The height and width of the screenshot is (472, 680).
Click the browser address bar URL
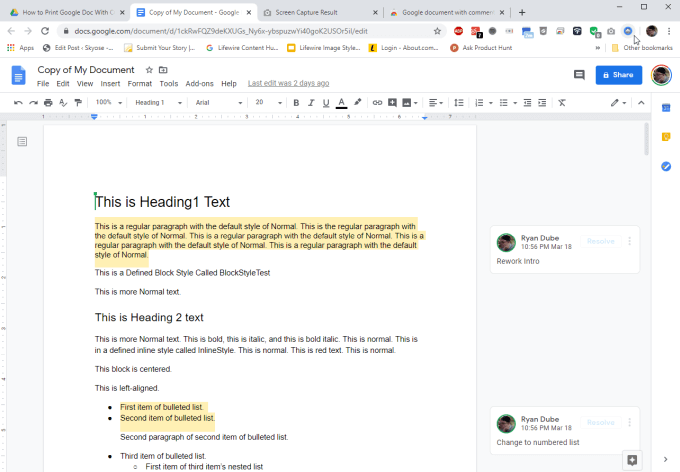tap(221, 31)
